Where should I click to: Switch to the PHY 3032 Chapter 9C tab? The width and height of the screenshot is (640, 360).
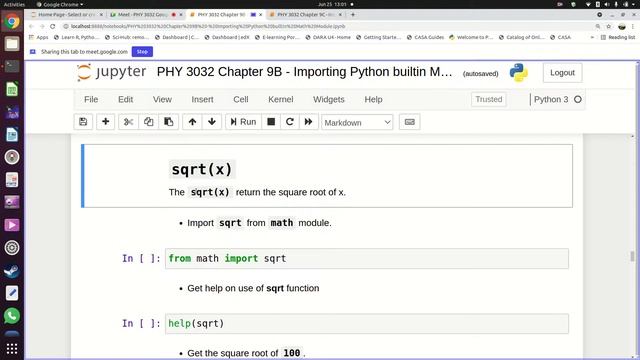click(305, 15)
